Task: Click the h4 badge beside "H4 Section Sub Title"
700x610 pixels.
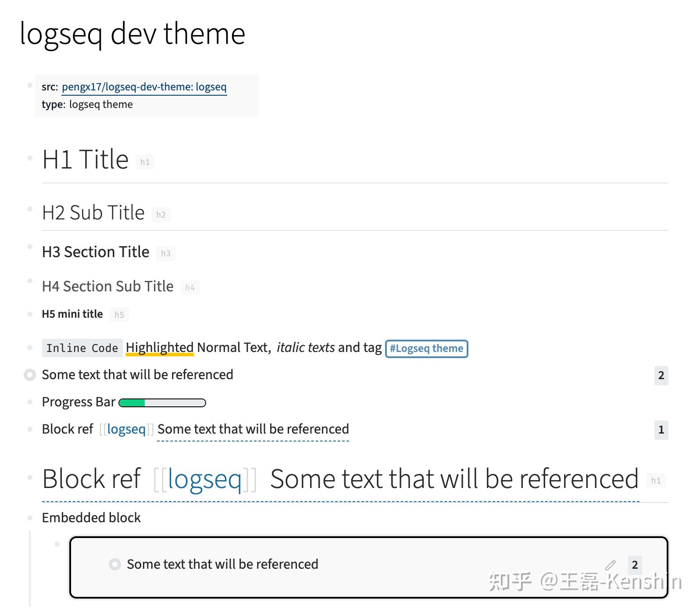Action: [x=190, y=287]
